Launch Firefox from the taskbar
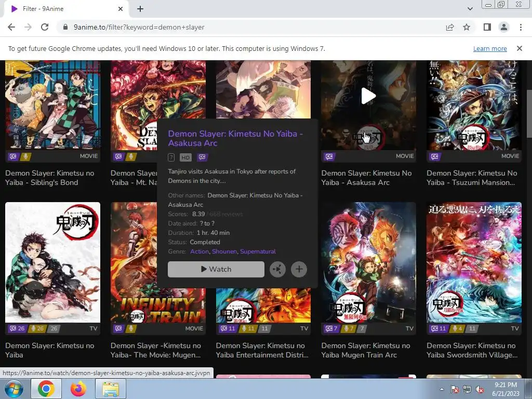The width and height of the screenshot is (532, 399). tap(78, 389)
